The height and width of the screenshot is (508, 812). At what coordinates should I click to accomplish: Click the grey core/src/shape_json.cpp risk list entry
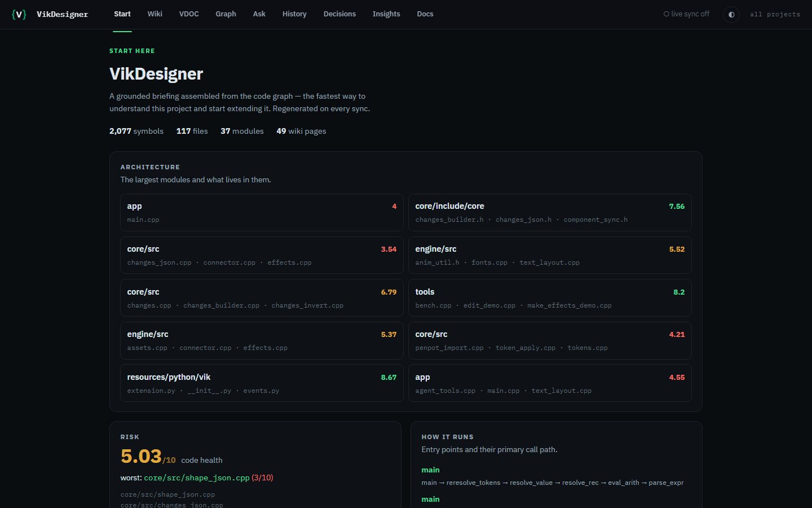point(167,494)
